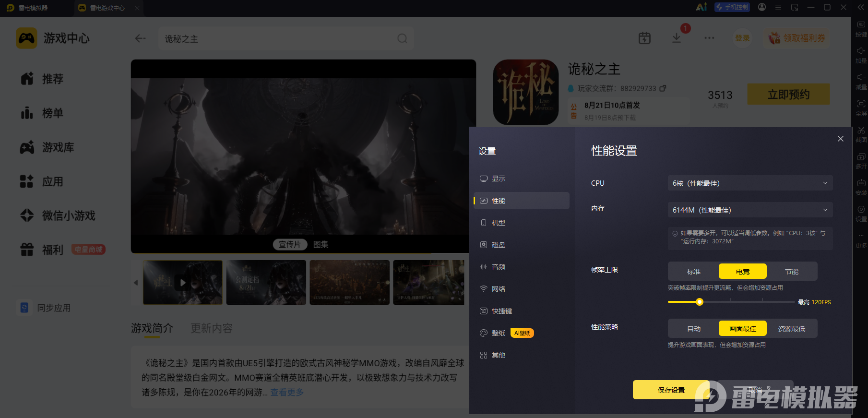Expand the 内存 memory dropdown

tap(750, 210)
